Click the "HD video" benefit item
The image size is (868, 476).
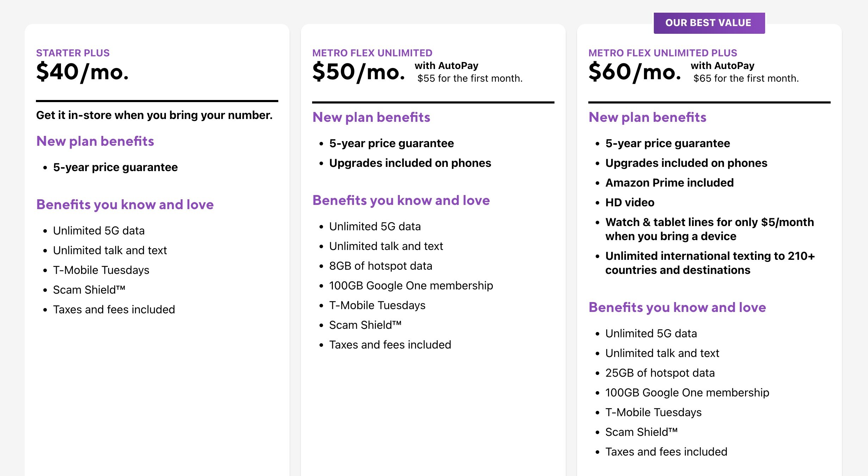(x=630, y=202)
